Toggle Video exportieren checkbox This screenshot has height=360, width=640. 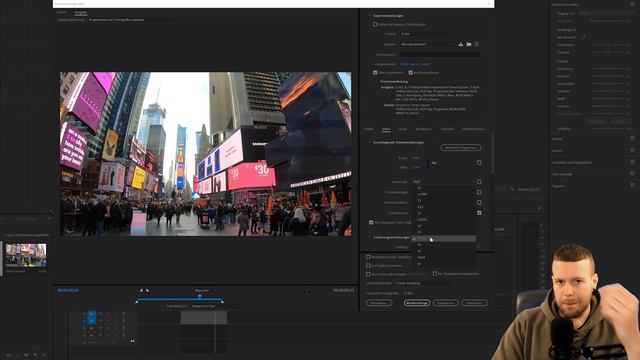click(375, 73)
